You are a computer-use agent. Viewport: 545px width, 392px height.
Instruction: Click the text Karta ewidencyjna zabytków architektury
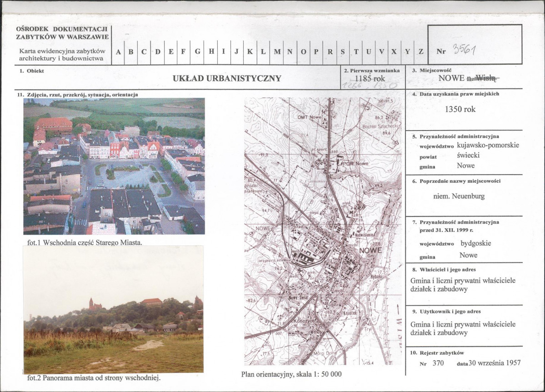click(x=62, y=55)
